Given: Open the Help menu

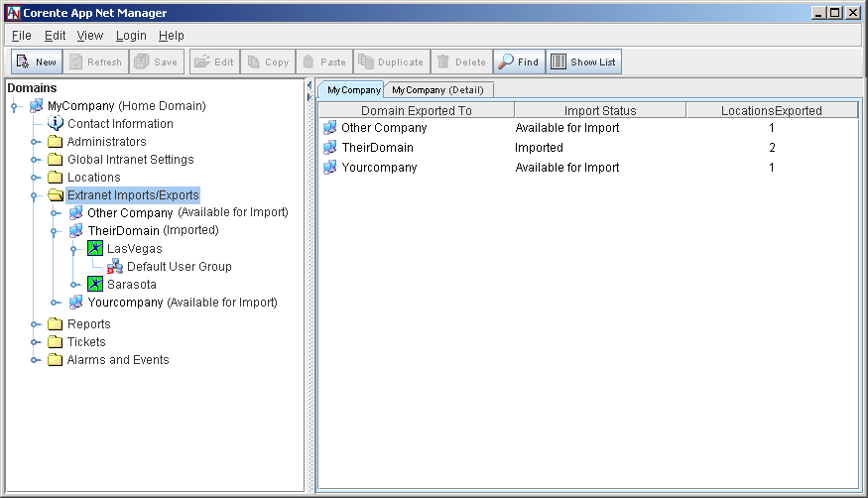Looking at the screenshot, I should 171,36.
